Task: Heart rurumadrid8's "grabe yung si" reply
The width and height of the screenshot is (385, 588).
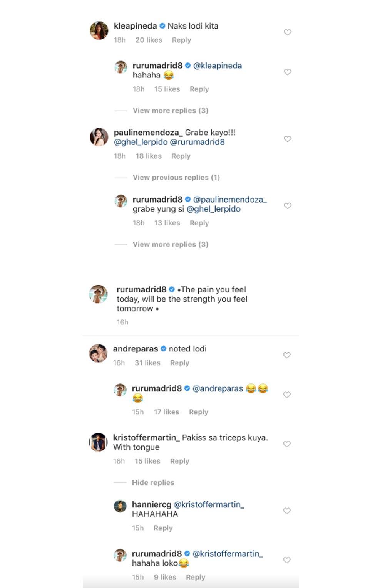Action: pos(287,206)
